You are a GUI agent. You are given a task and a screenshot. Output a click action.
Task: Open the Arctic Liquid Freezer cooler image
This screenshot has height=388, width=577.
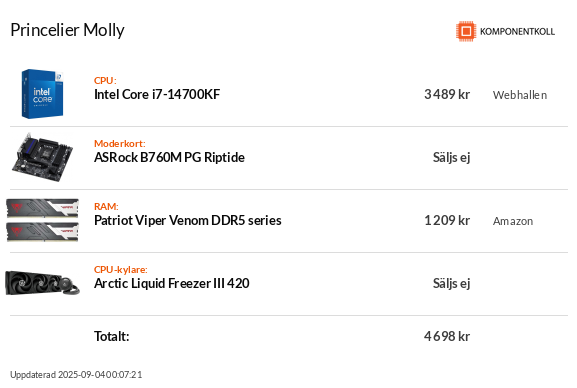pos(42,283)
